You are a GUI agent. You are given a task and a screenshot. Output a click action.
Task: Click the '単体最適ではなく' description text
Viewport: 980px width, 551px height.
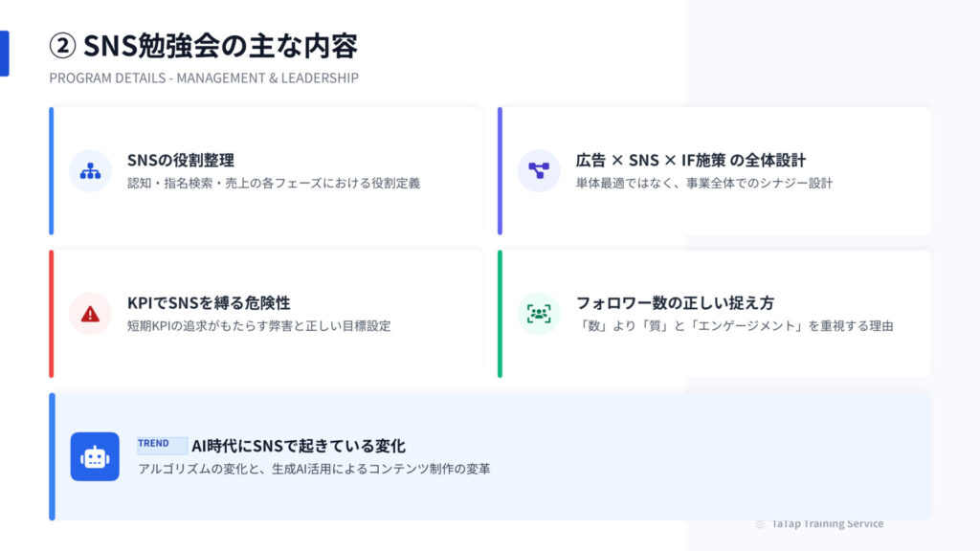click(x=703, y=183)
